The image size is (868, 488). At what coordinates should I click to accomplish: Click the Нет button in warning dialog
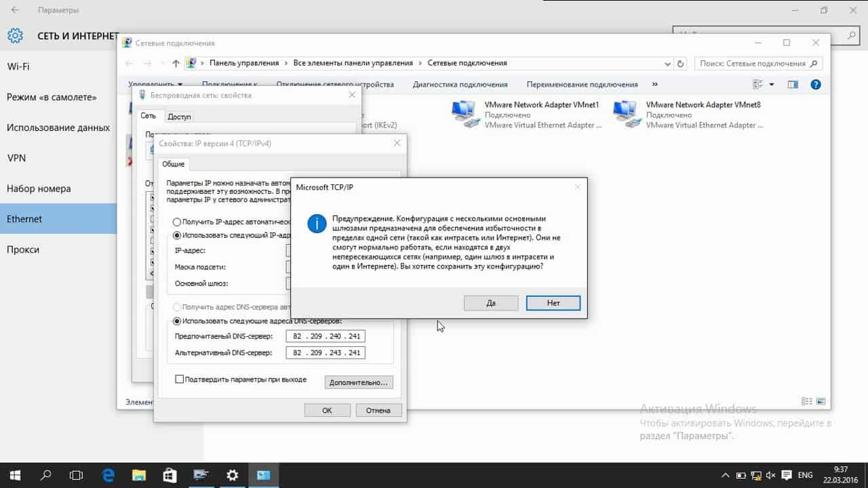pos(553,303)
